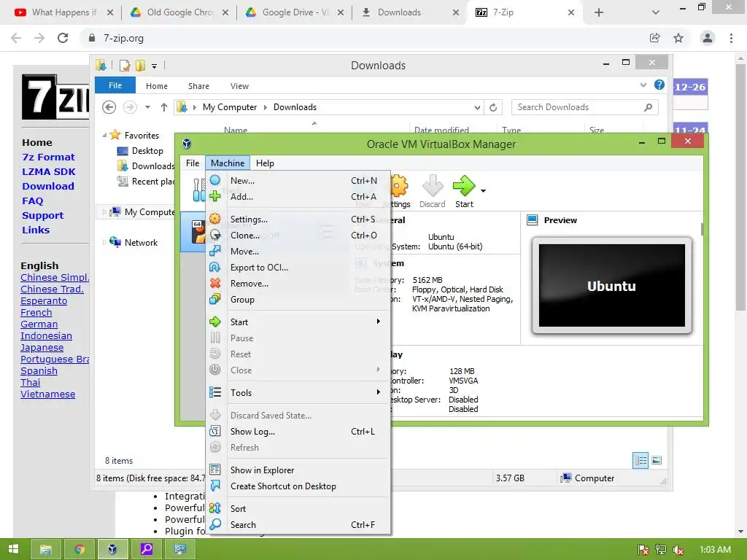
Task: Open Chrome tab search dropdown
Action: pyautogui.click(x=656, y=12)
